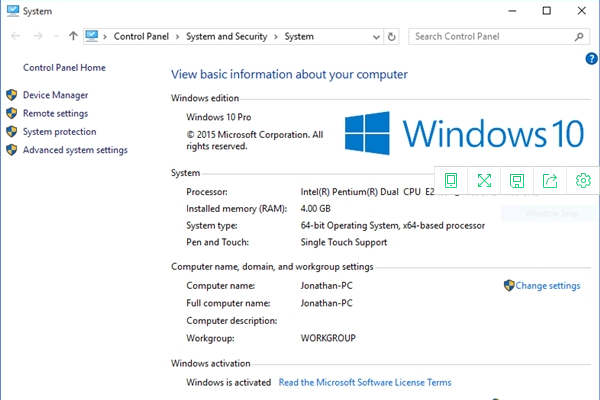Click System breadcrumb in address bar
Image resolution: width=600 pixels, height=400 pixels.
(x=299, y=36)
